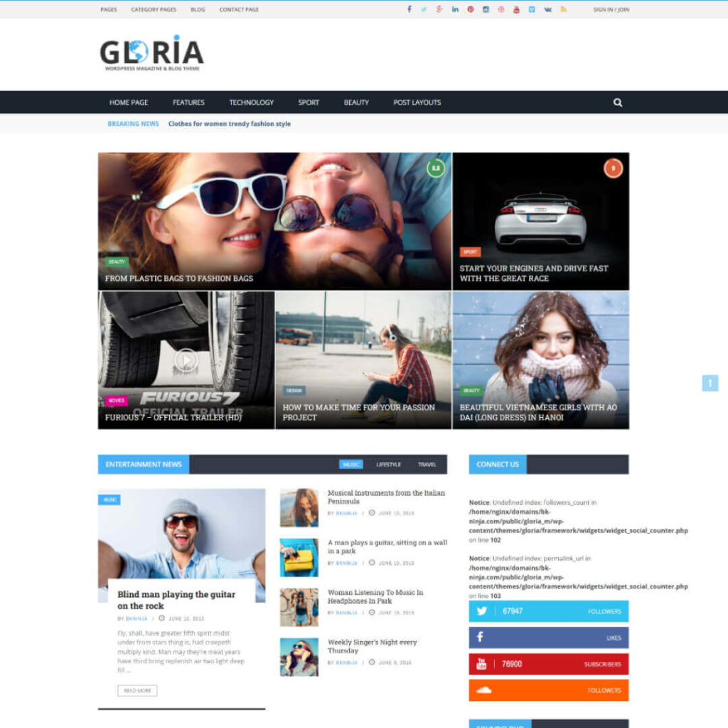Open 'Furious 7 – Official Trailer (HD)' title
The height and width of the screenshot is (728, 728).
tap(173, 417)
